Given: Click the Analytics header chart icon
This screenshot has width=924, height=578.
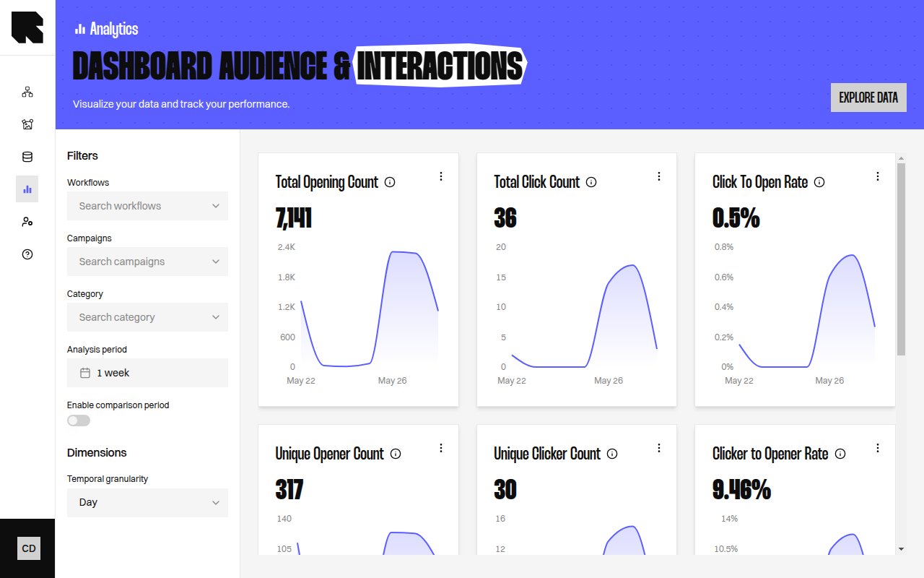Looking at the screenshot, I should coord(80,29).
